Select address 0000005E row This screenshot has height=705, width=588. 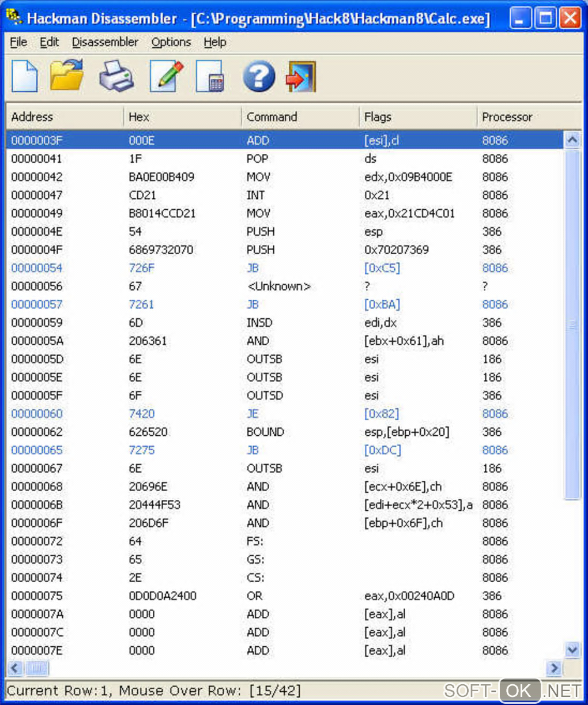point(285,378)
